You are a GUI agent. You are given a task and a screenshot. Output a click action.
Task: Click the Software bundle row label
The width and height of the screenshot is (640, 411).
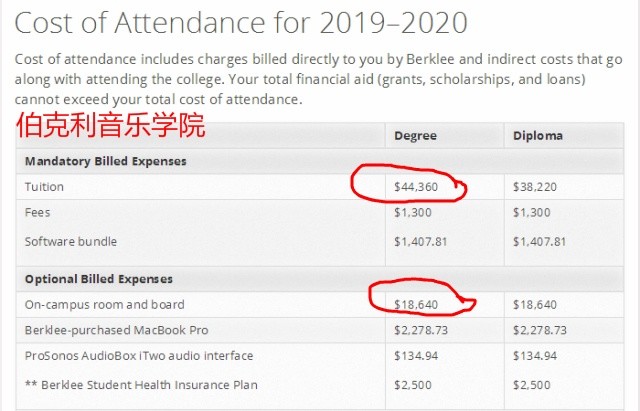(71, 242)
